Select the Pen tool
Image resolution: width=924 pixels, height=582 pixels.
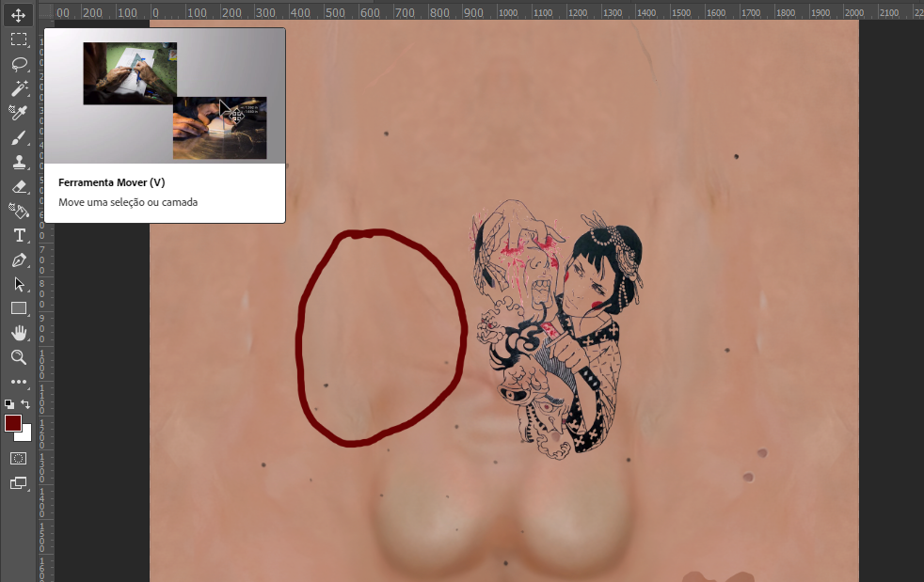[x=19, y=261]
